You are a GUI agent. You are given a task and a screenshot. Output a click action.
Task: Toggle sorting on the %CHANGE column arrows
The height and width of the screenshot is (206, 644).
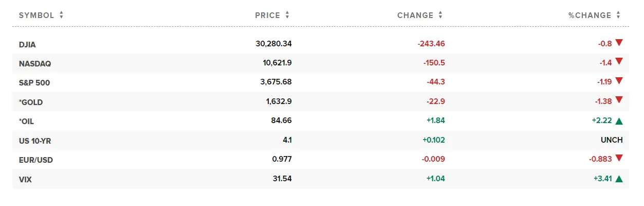click(618, 15)
